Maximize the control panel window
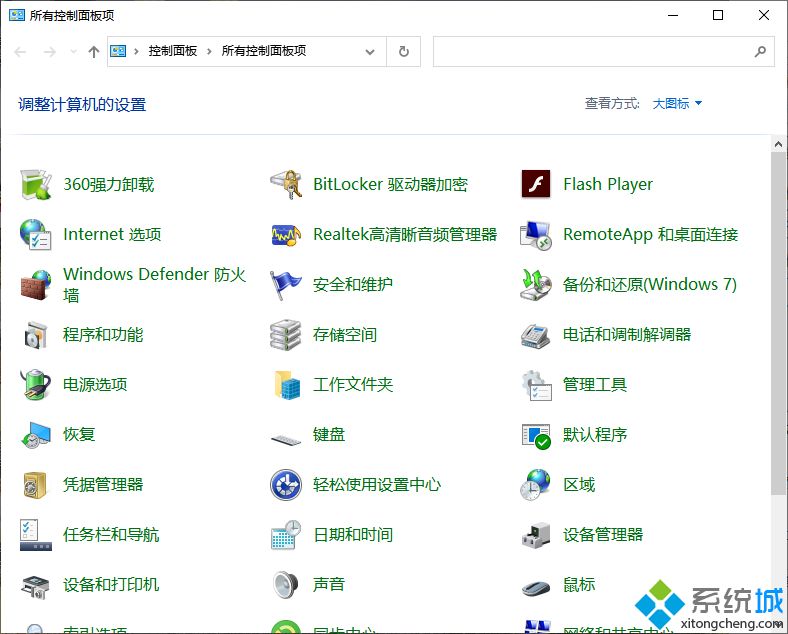Viewport: 788px width, 634px height. pyautogui.click(x=718, y=15)
